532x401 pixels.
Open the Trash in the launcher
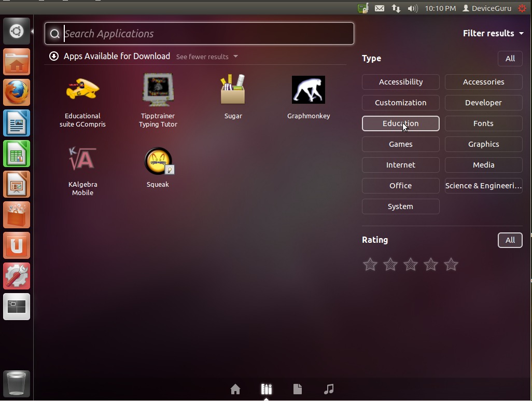(x=16, y=384)
